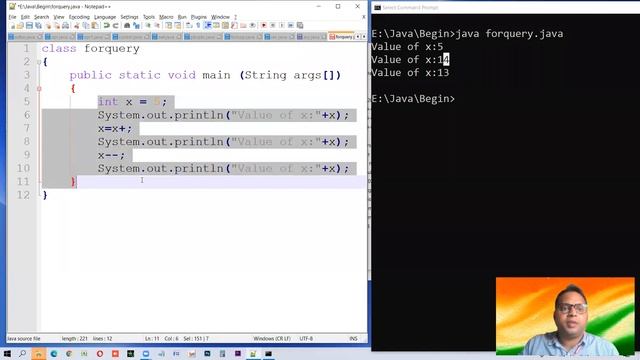
Task: Open the Replace toolbar icon
Action: pyautogui.click(x=136, y=25)
